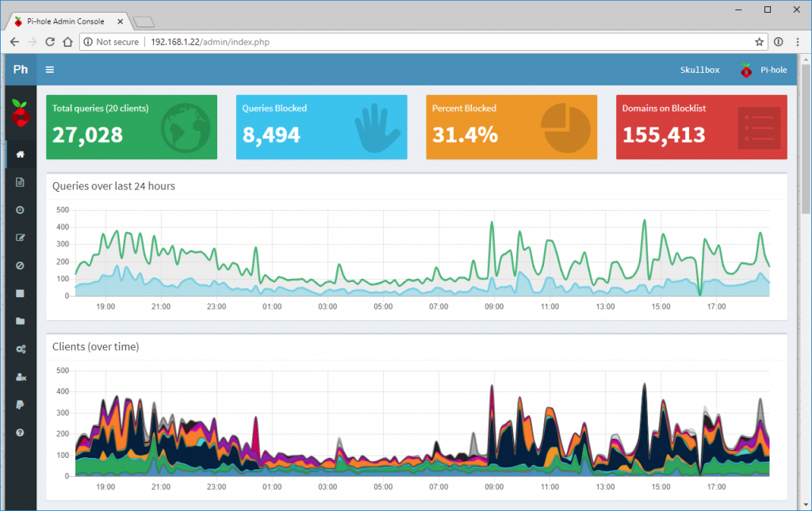The image size is (812, 511).
Task: Click the Disable square icon in sidebar
Action: (x=20, y=293)
